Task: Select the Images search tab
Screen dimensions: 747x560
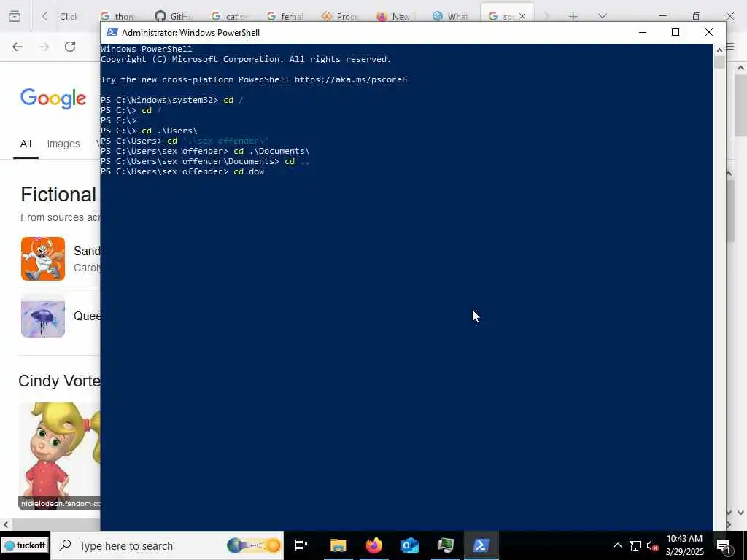Action: point(63,144)
